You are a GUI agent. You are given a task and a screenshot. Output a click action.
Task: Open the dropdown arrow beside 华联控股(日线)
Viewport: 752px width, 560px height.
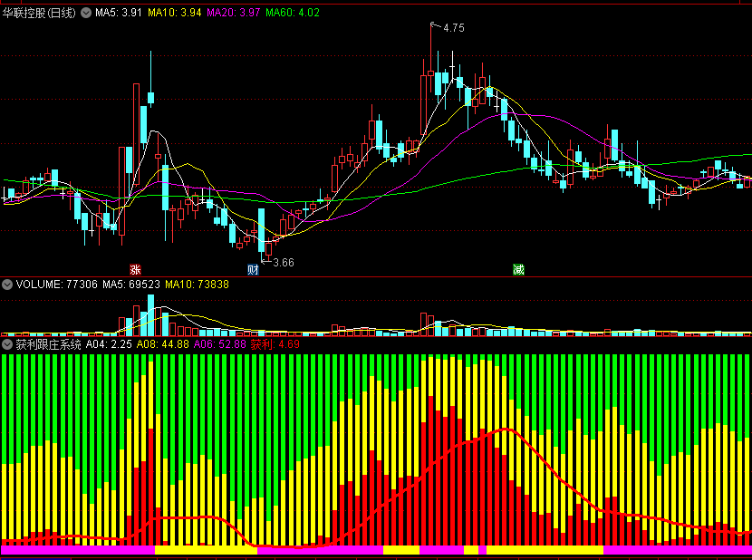coord(86,13)
